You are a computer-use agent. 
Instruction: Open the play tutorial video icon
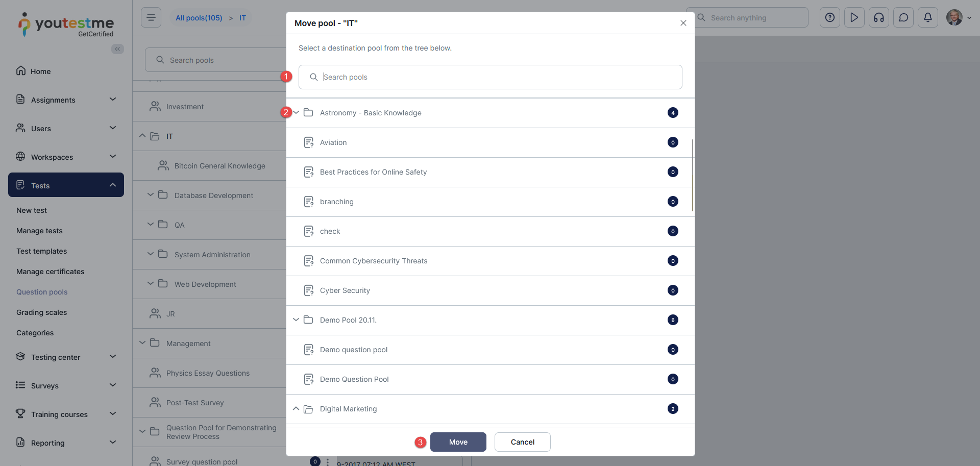coord(854,18)
